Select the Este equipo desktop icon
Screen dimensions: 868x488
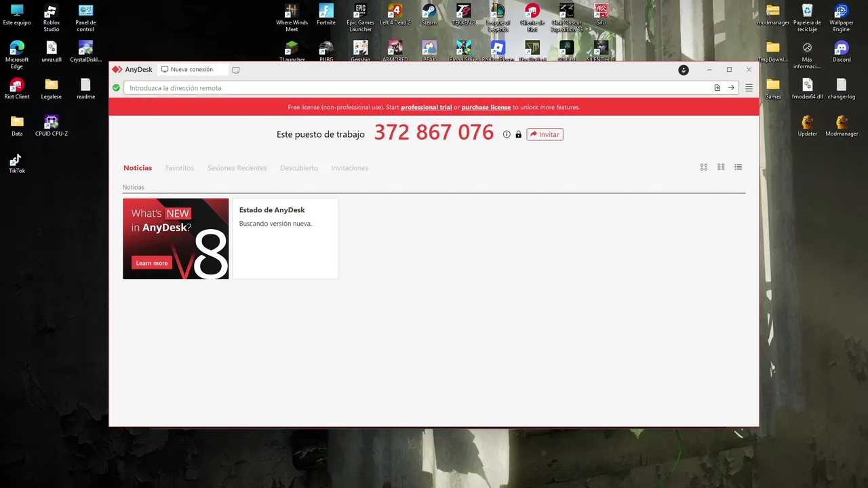[x=17, y=15]
